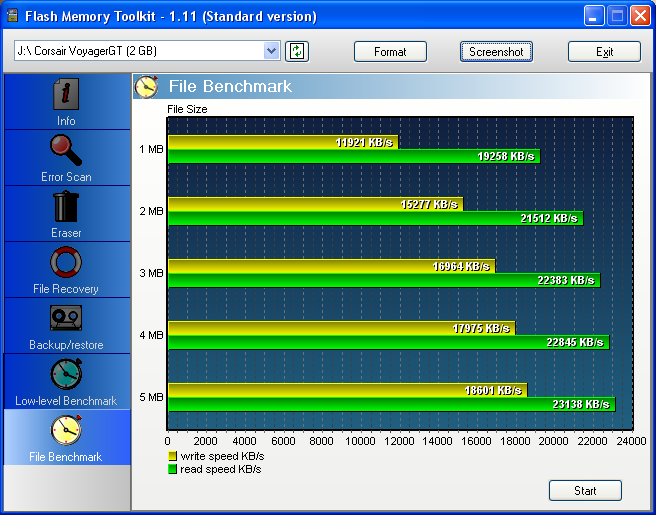Click the yellow write speed legend swatch

click(172, 456)
